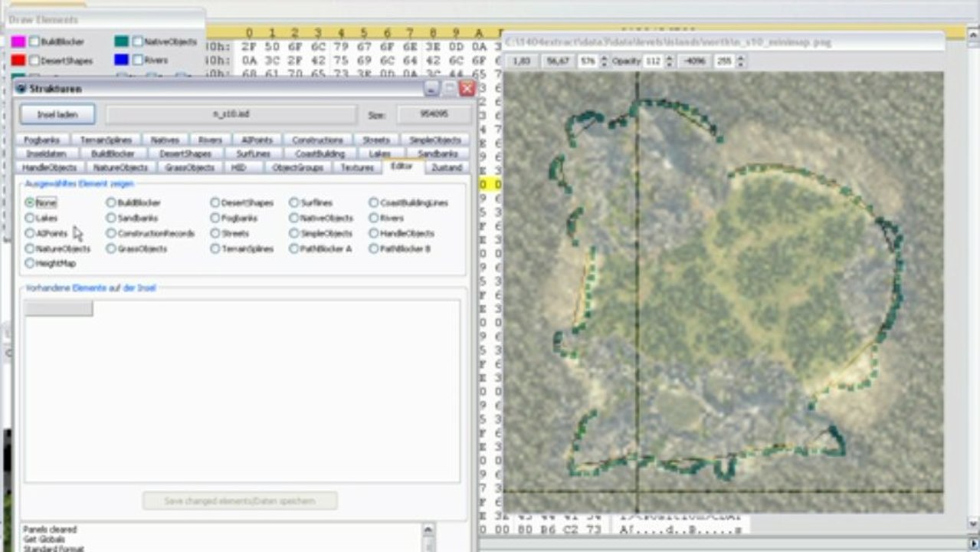Image resolution: width=980 pixels, height=552 pixels.
Task: Open the SimpleObjects tab
Action: 435,140
